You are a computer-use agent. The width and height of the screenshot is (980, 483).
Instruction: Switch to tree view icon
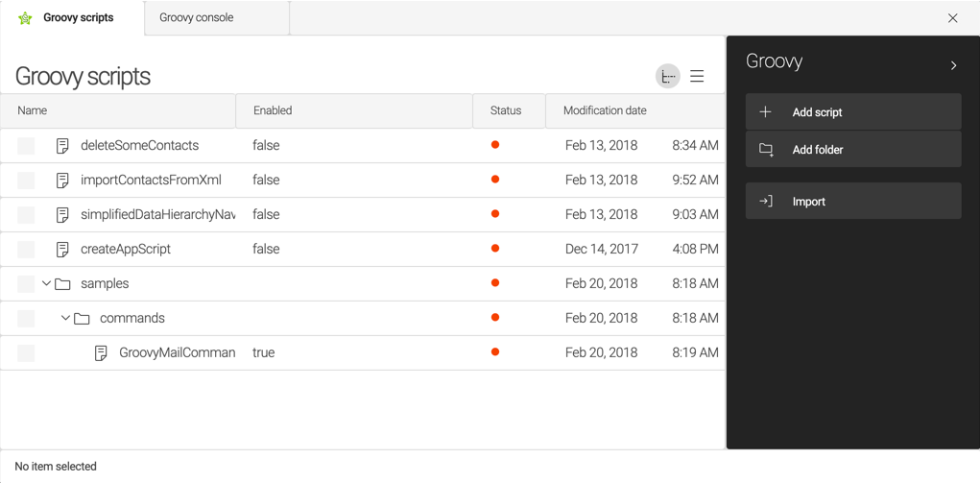(667, 76)
